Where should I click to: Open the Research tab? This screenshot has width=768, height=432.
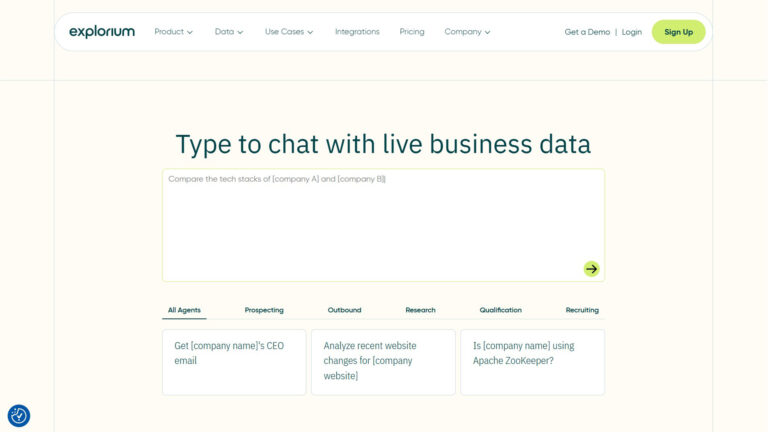[420, 310]
